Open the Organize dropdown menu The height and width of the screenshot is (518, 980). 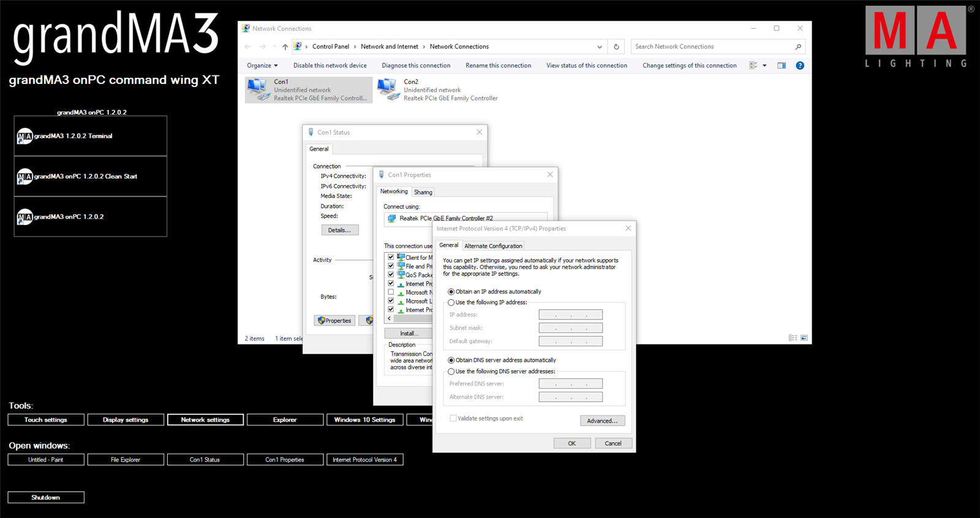pos(262,66)
